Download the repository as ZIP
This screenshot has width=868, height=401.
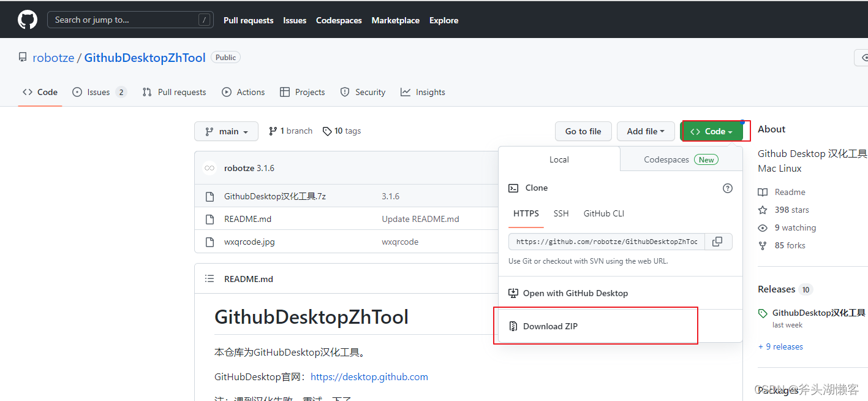pos(551,326)
